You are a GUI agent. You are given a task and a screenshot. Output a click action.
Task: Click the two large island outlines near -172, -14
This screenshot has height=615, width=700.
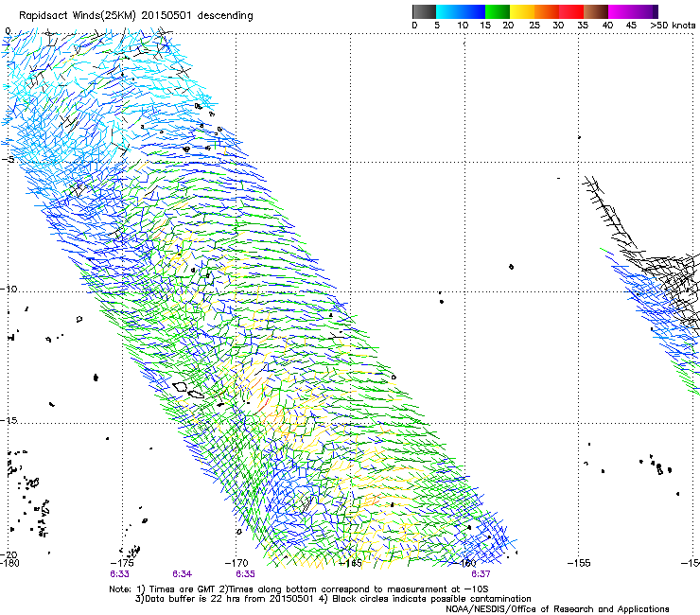[x=188, y=390]
